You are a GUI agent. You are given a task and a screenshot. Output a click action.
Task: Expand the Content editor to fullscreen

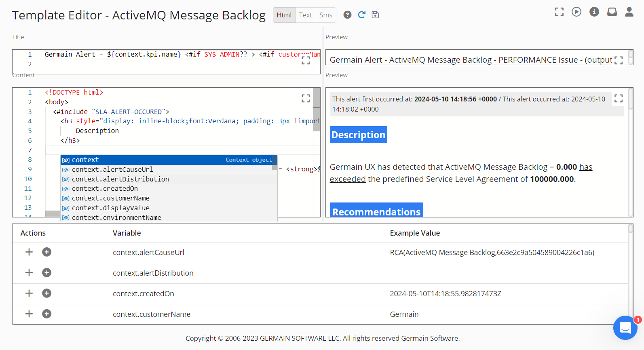tap(306, 99)
